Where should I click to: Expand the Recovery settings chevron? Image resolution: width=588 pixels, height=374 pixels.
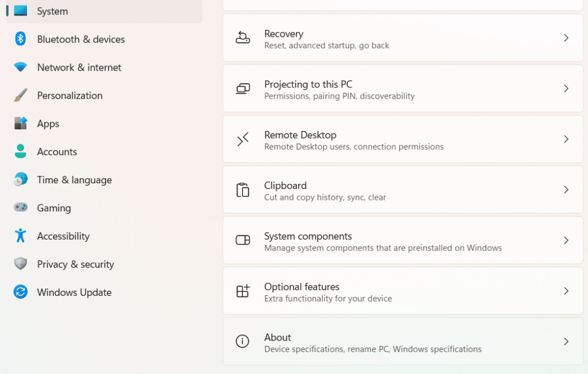click(x=566, y=38)
